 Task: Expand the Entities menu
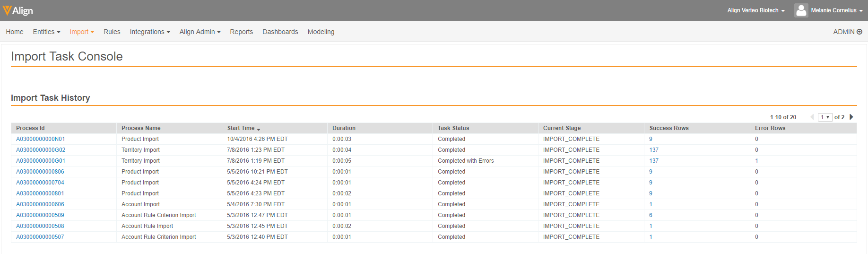coord(46,32)
